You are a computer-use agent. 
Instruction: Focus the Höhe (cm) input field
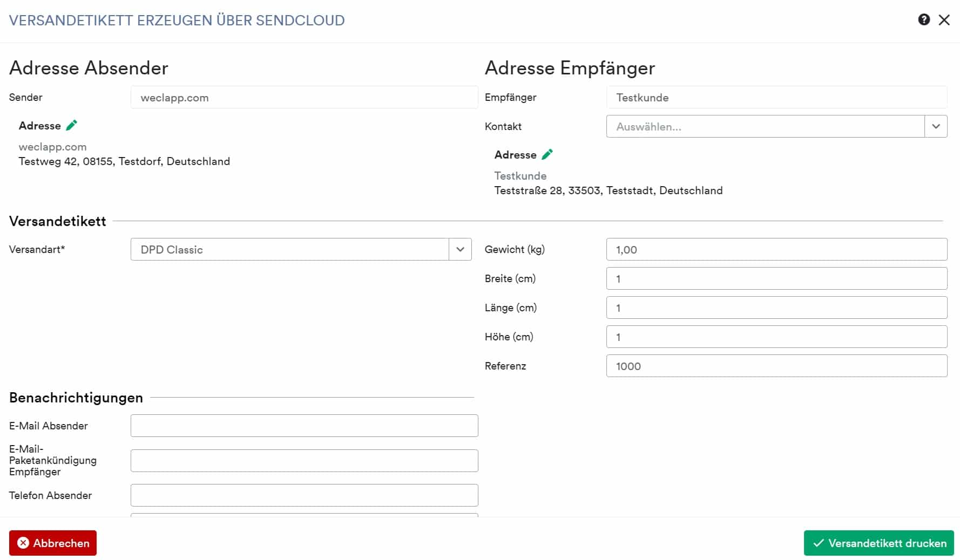click(776, 337)
